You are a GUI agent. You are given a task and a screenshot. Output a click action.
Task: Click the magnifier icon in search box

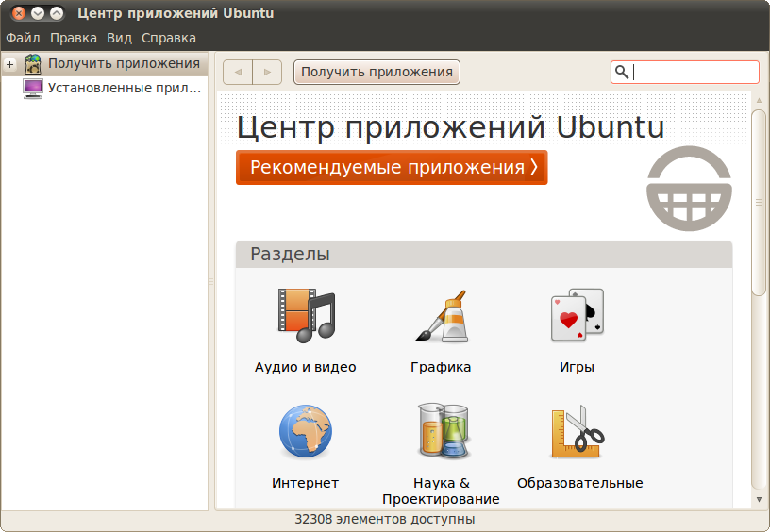point(622,72)
